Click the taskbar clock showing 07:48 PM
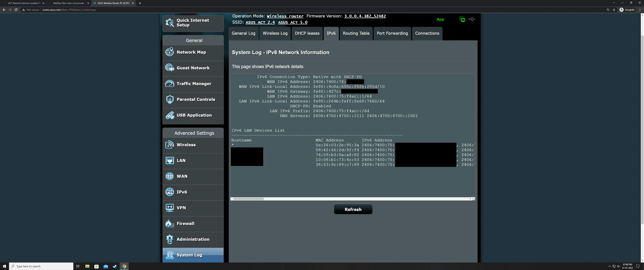This screenshot has height=270, width=644. click(627, 266)
